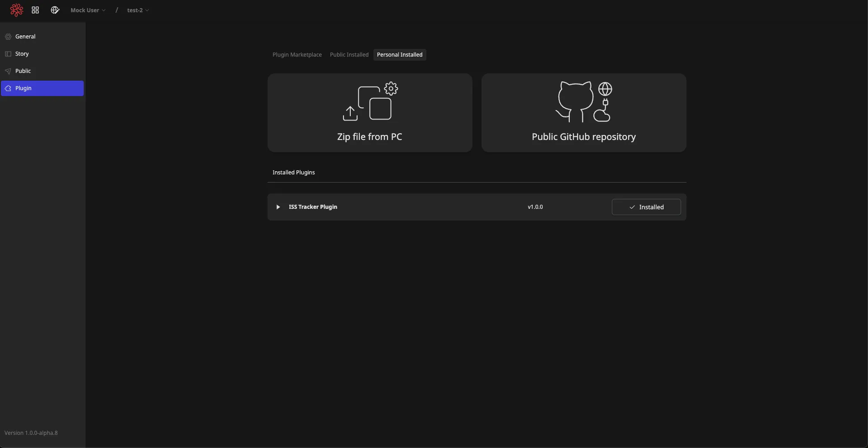This screenshot has height=448, width=868.
Task: Switch to Personal Installed tab
Action: [x=400, y=55]
